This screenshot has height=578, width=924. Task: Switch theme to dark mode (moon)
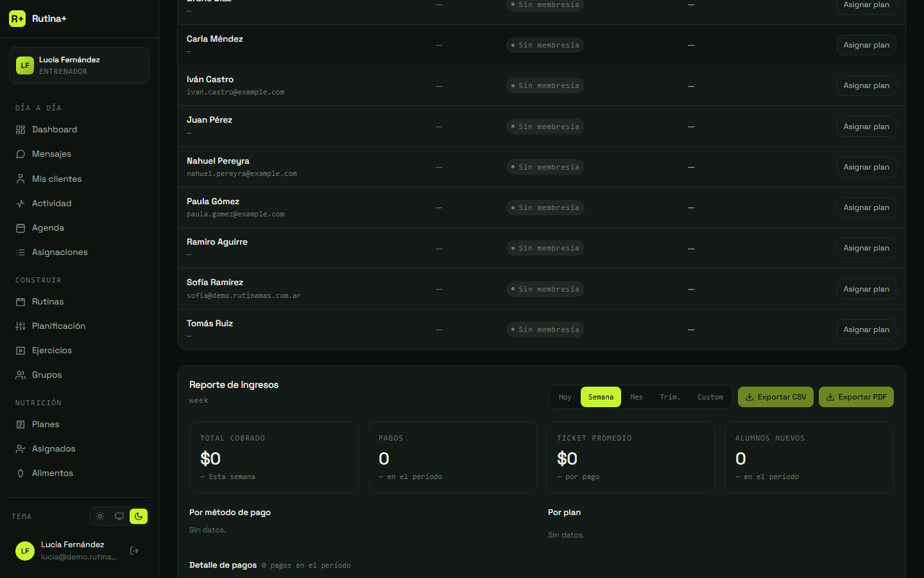(x=139, y=516)
